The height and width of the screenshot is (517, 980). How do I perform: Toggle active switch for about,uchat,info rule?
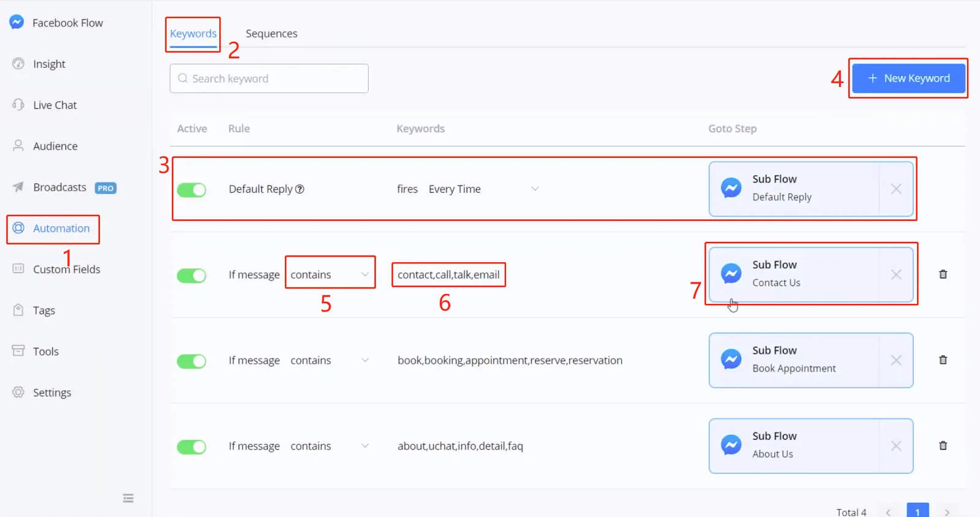point(192,447)
